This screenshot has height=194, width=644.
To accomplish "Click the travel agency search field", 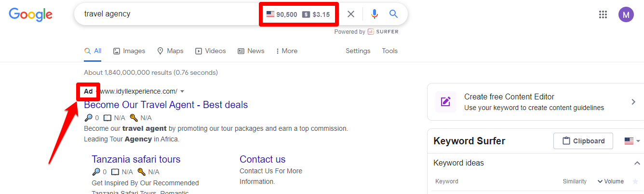I will pos(169,14).
